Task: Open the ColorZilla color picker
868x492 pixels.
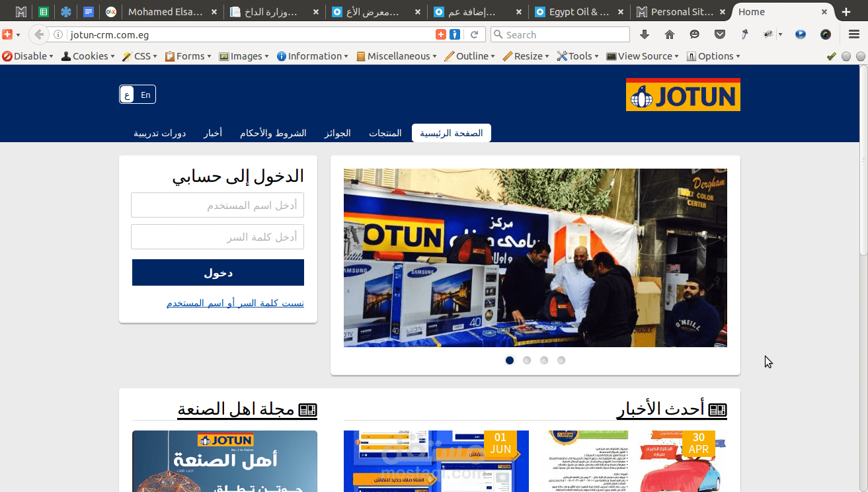Action: 826,34
